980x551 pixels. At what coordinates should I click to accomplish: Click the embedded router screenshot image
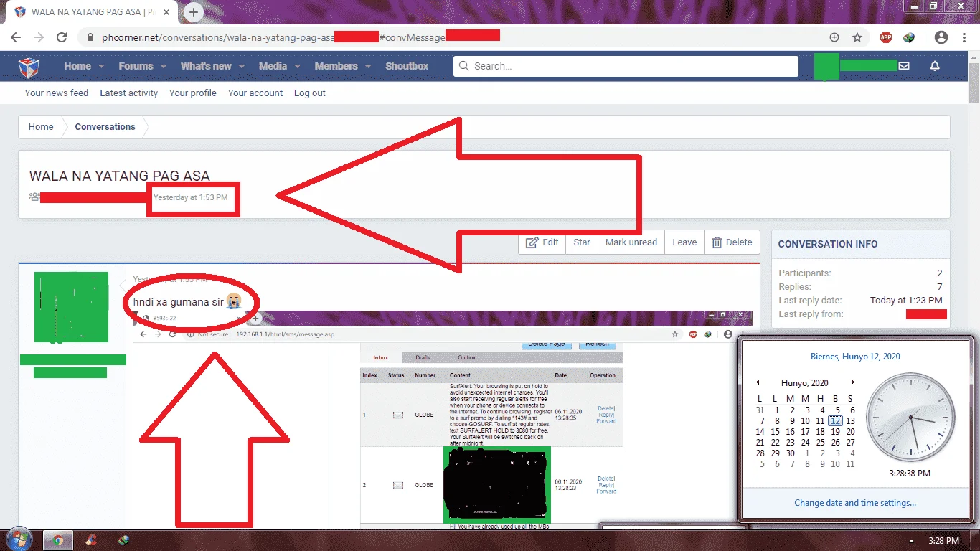443,420
